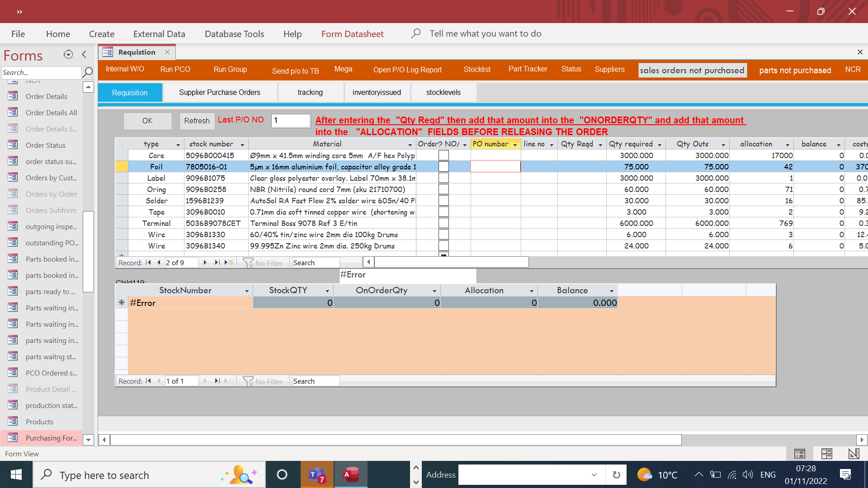Collapse the Forms navigation pane with the shutter arrow
Image resolution: width=868 pixels, height=488 pixels.
(x=84, y=55)
